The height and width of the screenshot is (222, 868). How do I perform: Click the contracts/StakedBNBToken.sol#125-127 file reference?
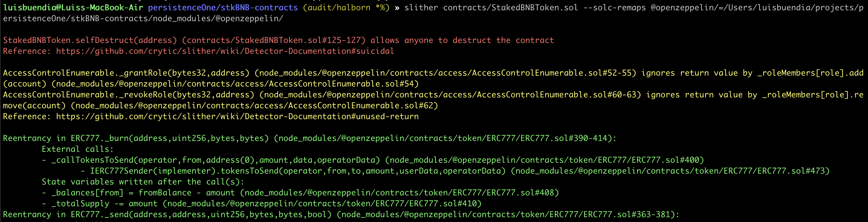pyautogui.click(x=274, y=40)
